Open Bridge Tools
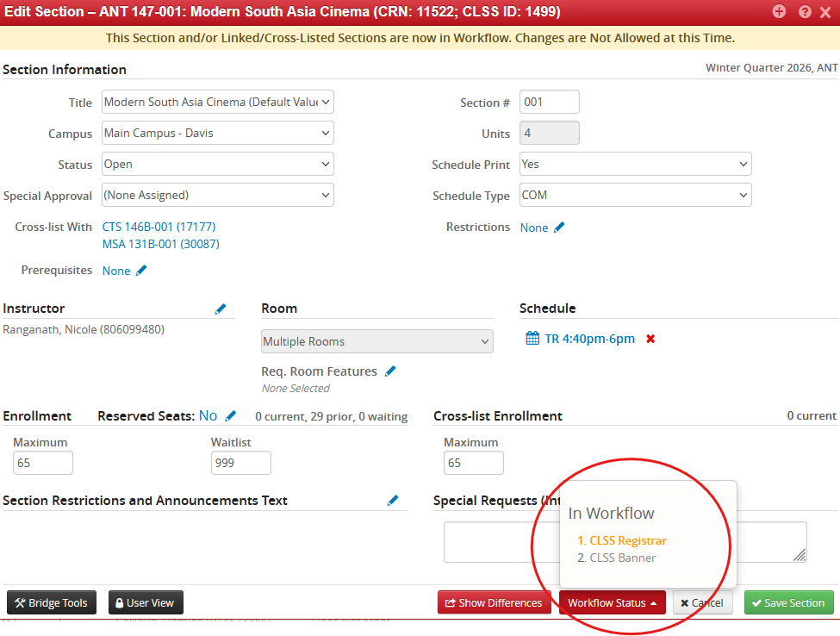This screenshot has height=636, width=840. pos(51,602)
